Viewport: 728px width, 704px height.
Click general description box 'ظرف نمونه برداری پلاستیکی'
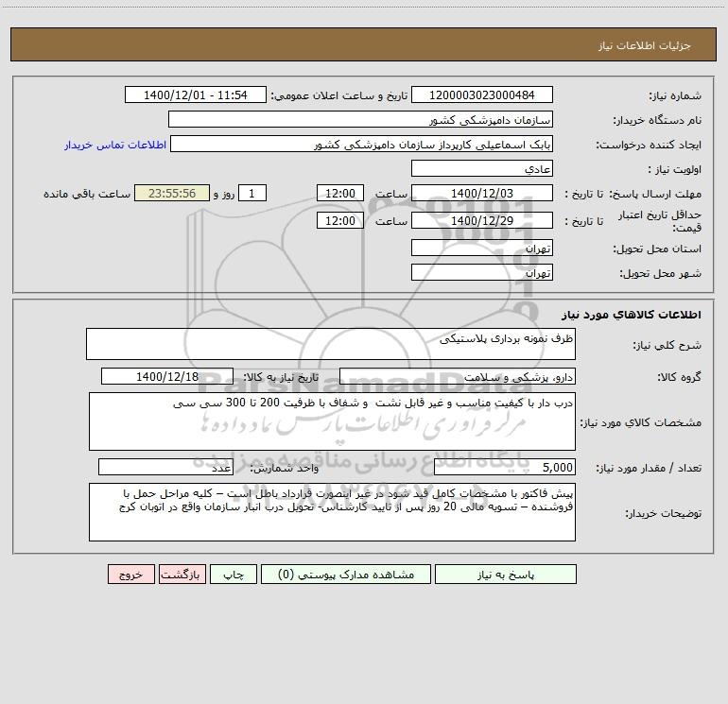[x=331, y=344]
